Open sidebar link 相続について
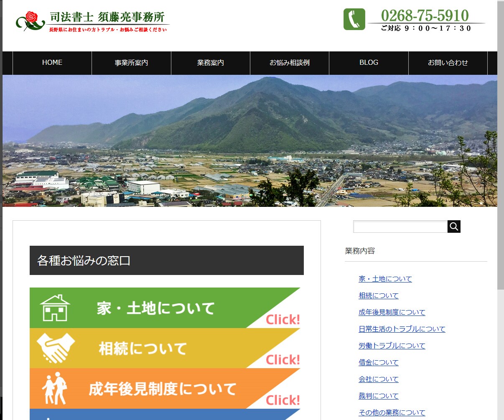504x420 pixels. point(379,295)
